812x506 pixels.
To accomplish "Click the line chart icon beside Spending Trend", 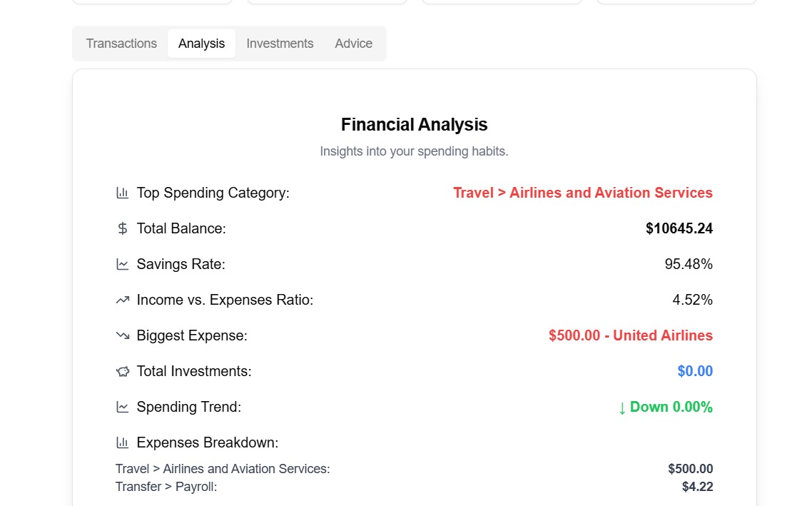I will pyautogui.click(x=123, y=407).
